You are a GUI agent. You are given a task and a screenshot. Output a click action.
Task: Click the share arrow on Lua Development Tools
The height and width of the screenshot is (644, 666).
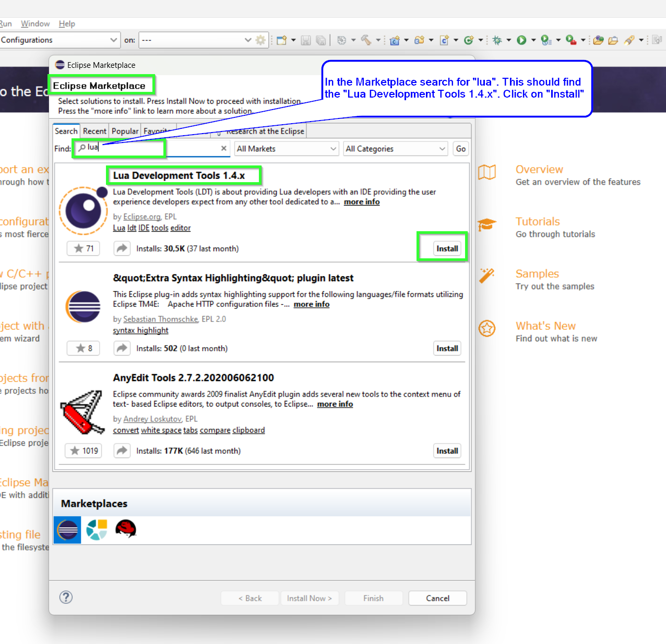[122, 248]
